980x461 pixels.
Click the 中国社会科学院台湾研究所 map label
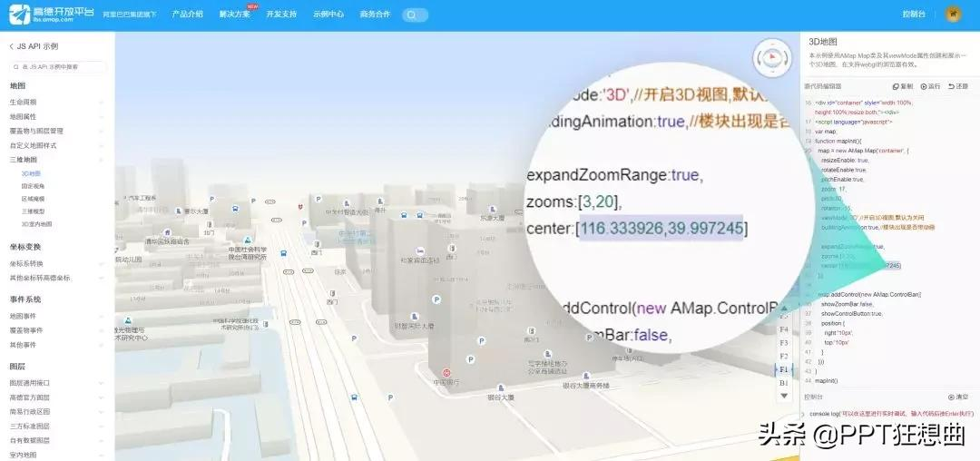tap(248, 252)
